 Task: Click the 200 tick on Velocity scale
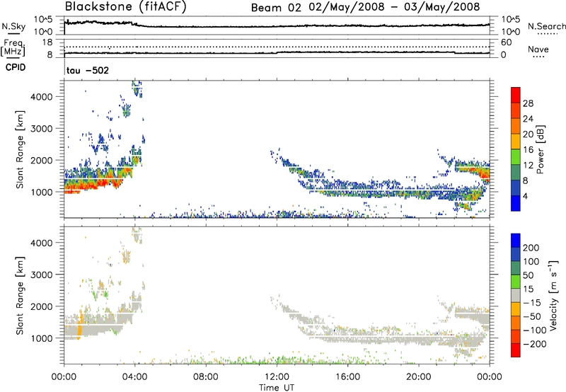(x=531, y=248)
